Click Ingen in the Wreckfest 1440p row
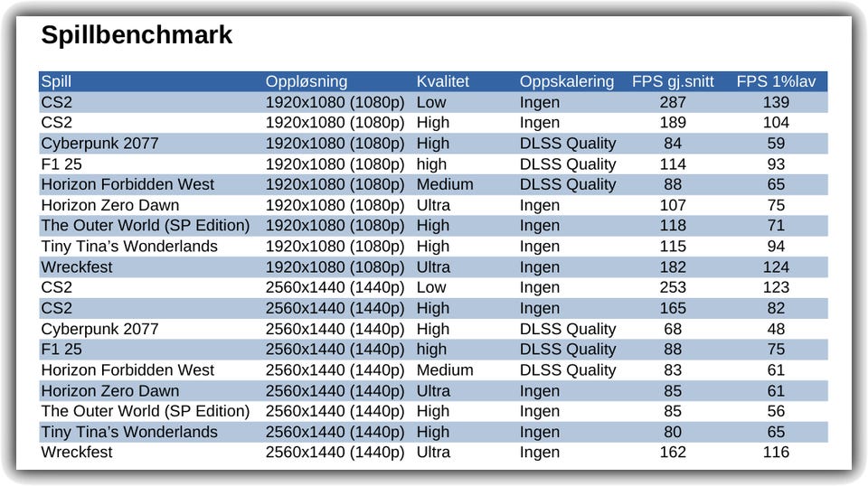Viewport: 868px width, 486px height. [539, 453]
